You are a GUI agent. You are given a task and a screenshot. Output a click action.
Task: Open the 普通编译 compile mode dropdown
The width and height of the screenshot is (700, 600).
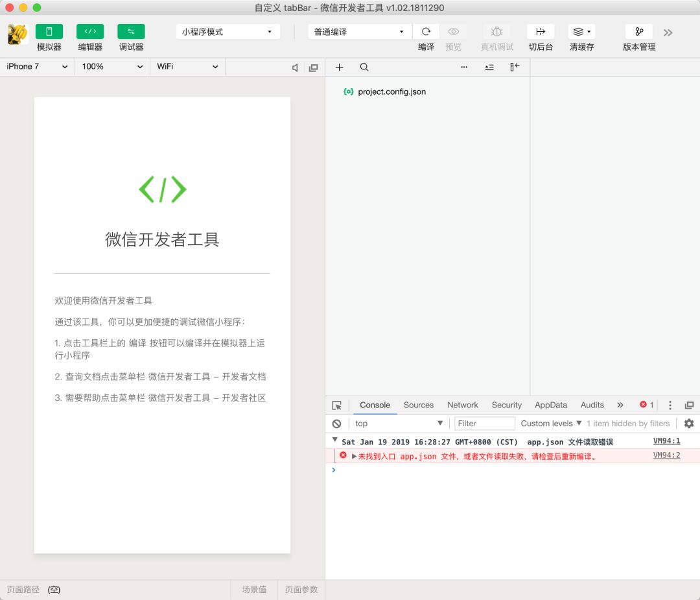359,32
